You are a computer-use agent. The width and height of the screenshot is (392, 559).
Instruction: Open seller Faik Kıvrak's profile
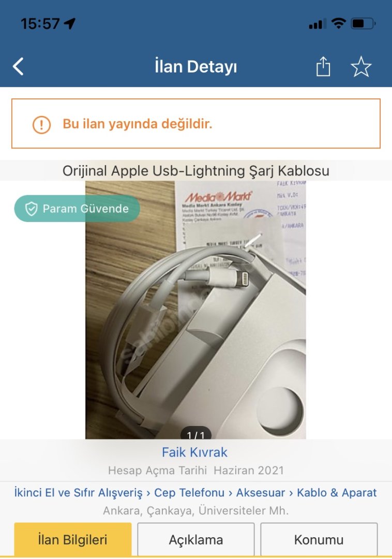click(194, 452)
